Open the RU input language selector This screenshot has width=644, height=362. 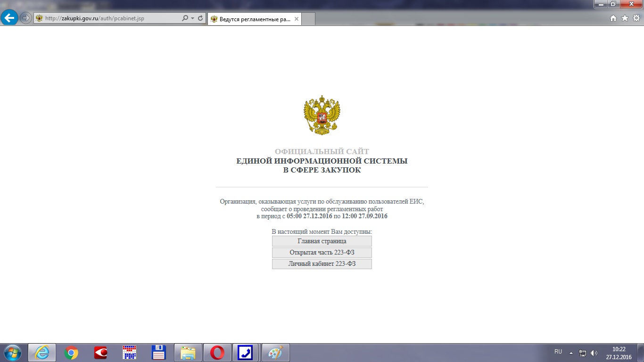pos(558,352)
